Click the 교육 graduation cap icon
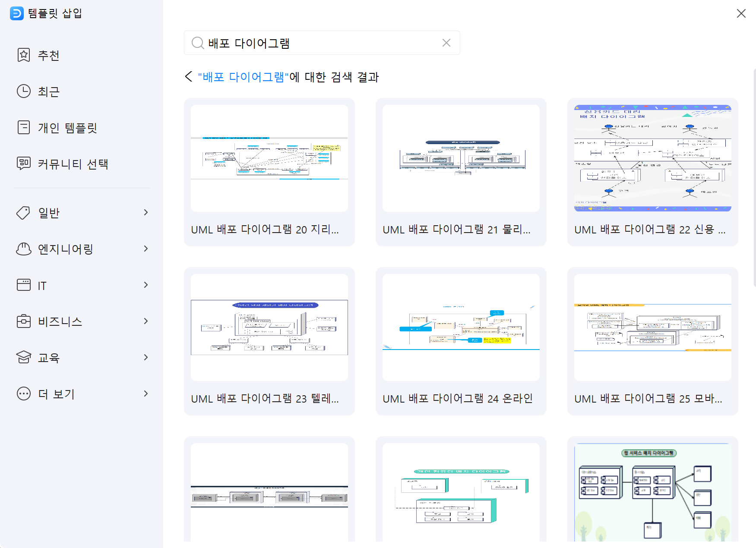This screenshot has height=548, width=756. pos(24,358)
